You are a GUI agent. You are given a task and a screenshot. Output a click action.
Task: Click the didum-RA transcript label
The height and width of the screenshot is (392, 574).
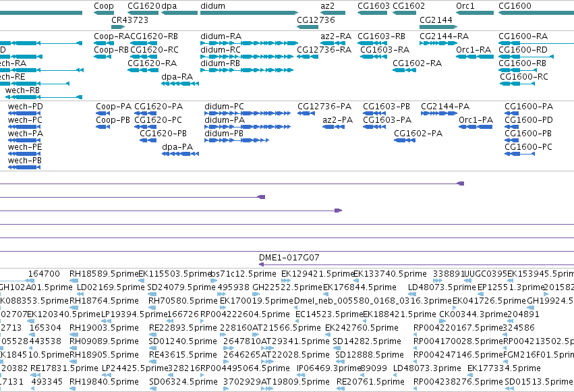tap(221, 36)
